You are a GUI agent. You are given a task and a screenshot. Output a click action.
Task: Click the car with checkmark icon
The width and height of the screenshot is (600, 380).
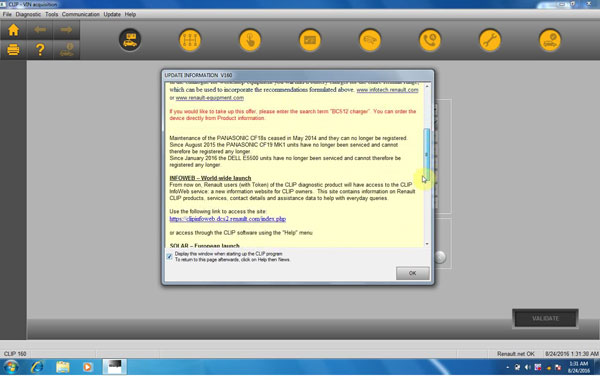550,40
